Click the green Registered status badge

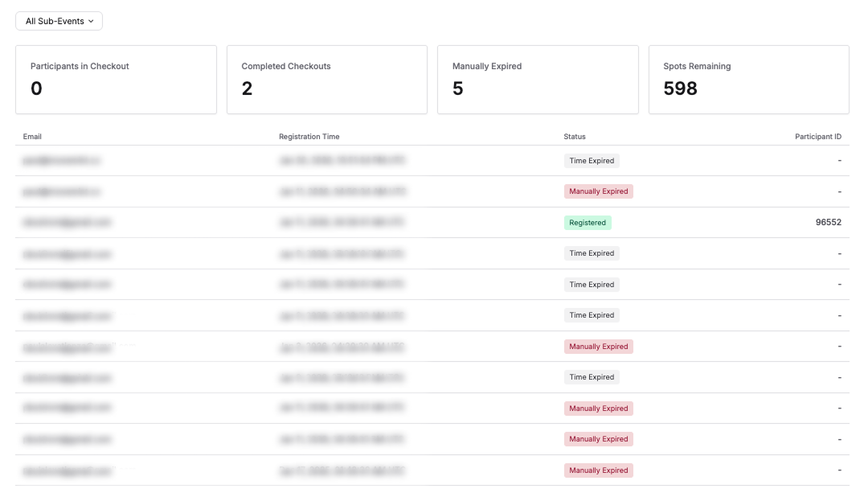click(x=588, y=223)
